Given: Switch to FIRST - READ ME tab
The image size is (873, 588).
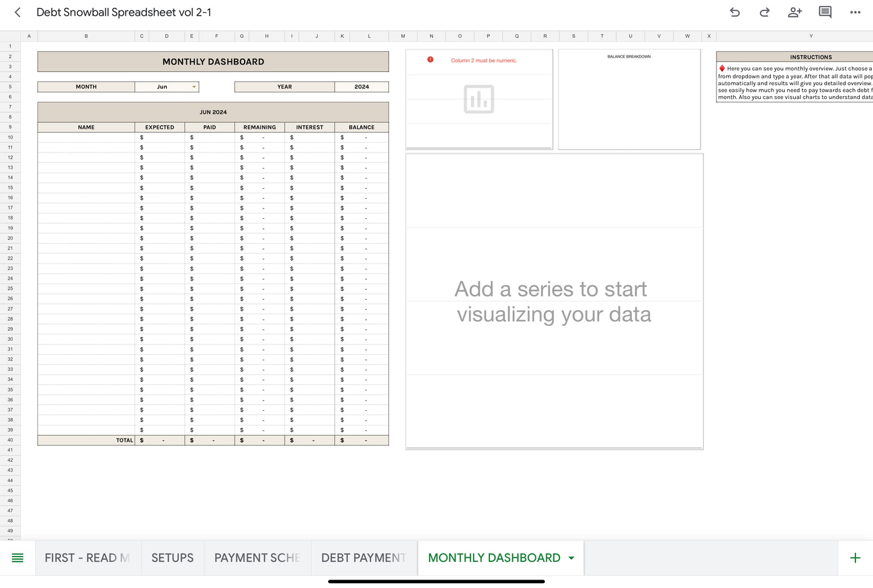Looking at the screenshot, I should coord(87,558).
